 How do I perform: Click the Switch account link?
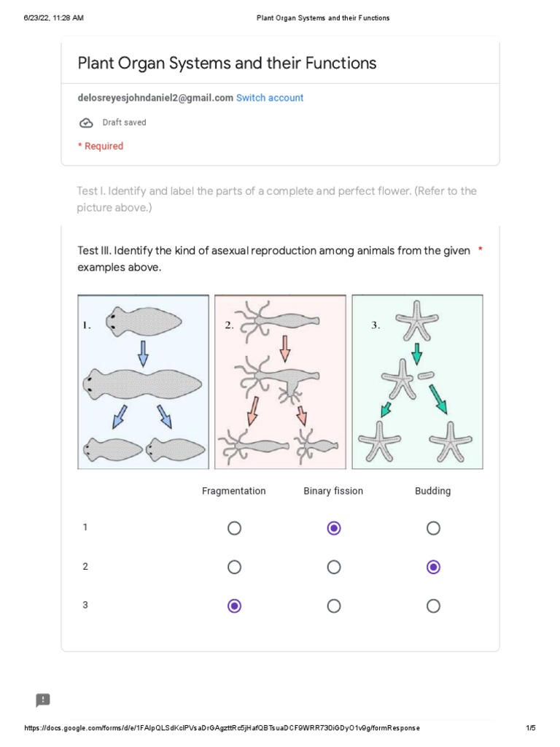(x=270, y=98)
